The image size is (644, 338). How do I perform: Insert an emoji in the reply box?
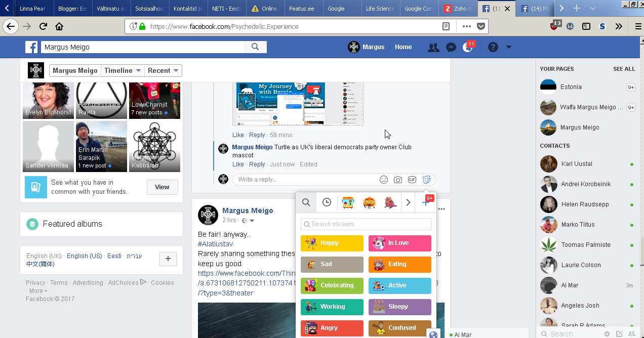[x=384, y=180]
